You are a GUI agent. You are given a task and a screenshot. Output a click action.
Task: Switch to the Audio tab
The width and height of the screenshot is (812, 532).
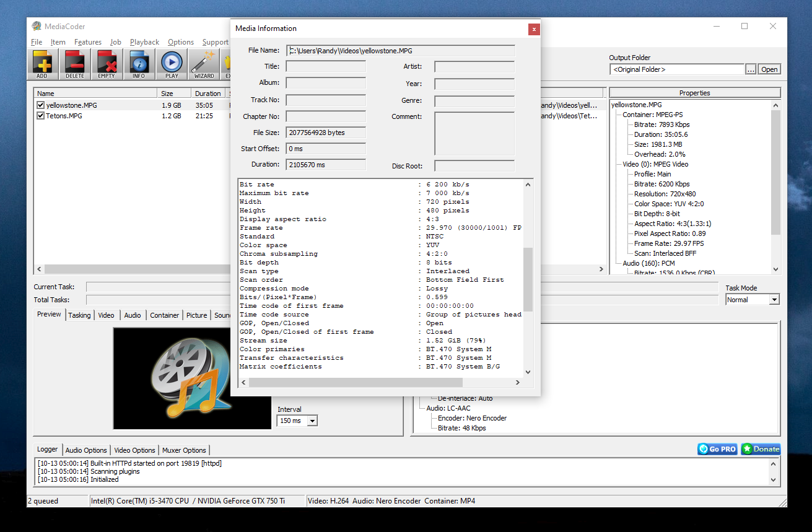click(x=133, y=315)
